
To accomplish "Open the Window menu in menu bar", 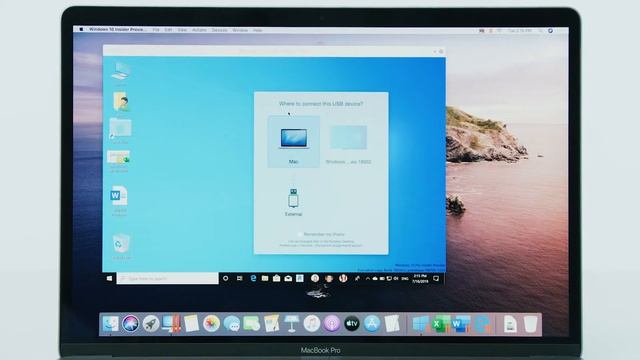I will click(x=240, y=30).
